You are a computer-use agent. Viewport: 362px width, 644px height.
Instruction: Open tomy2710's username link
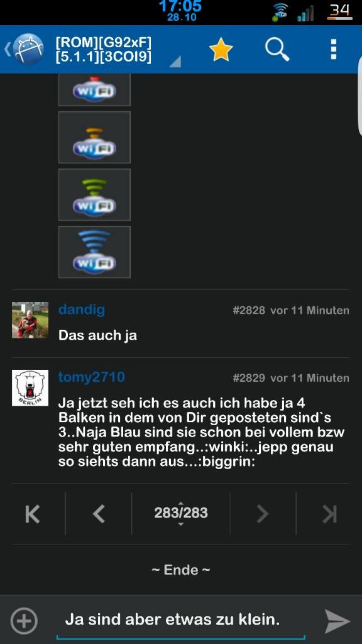(x=92, y=377)
